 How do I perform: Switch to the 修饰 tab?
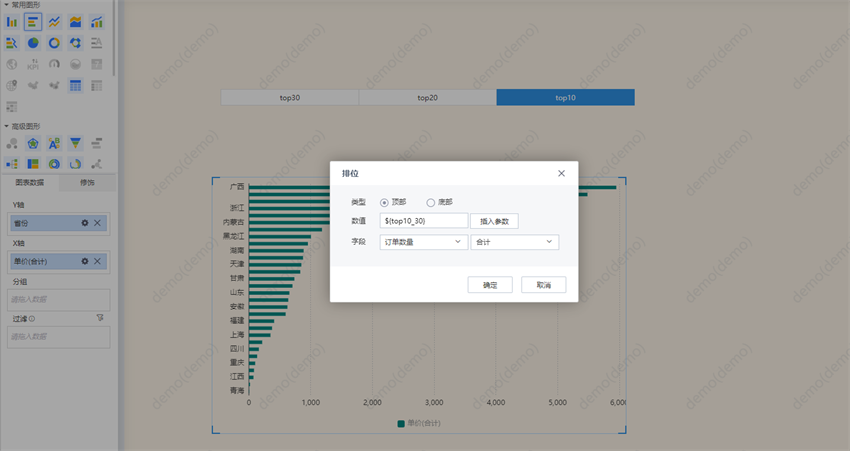click(87, 183)
